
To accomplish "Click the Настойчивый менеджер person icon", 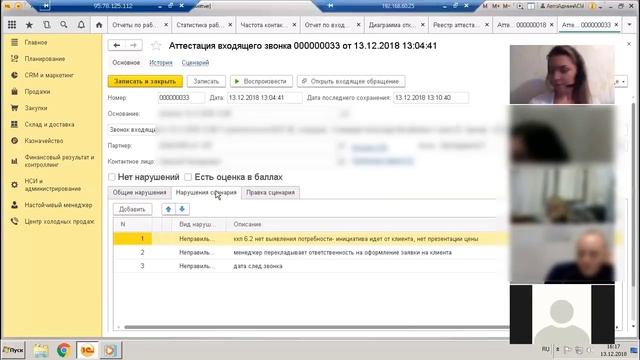I will point(14,205).
